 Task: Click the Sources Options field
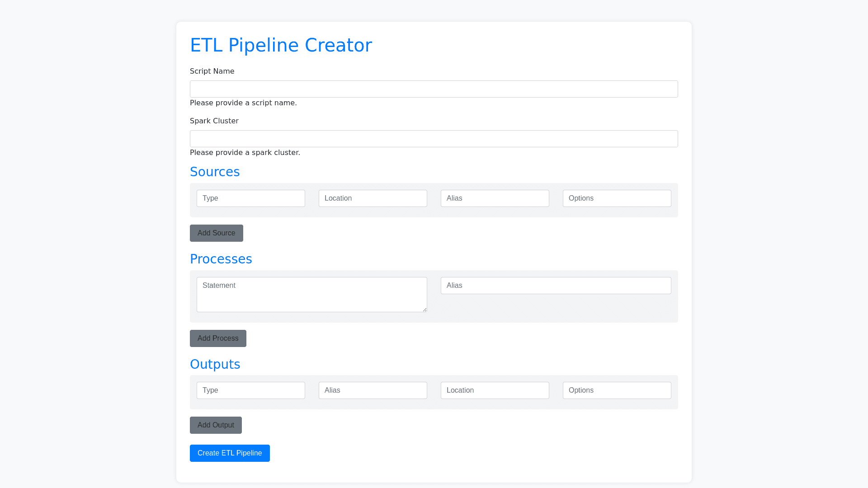(x=617, y=198)
